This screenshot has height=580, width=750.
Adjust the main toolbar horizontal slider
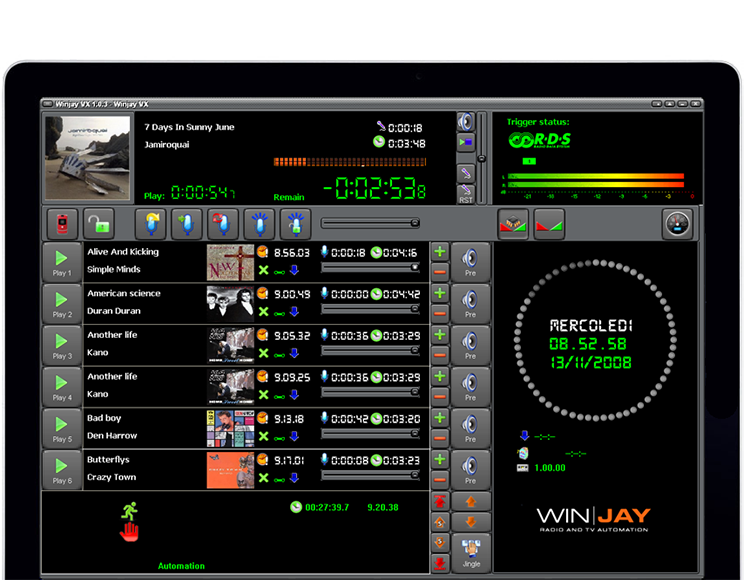[x=371, y=223]
